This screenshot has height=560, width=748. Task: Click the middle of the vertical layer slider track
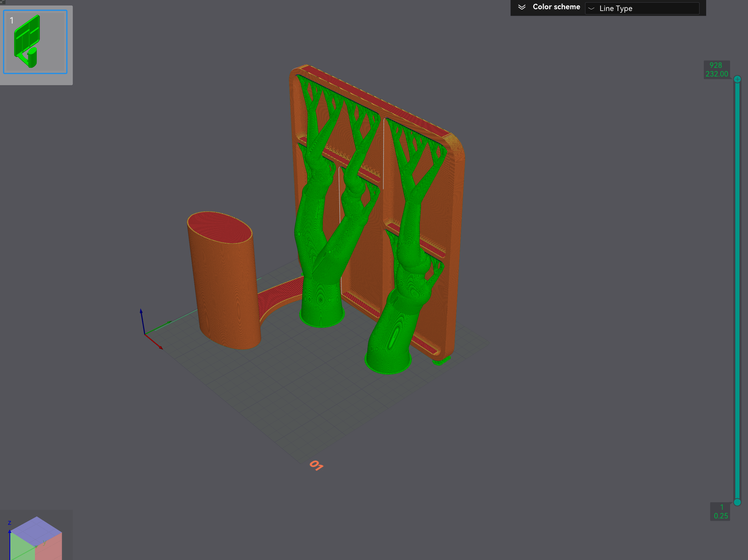738,291
